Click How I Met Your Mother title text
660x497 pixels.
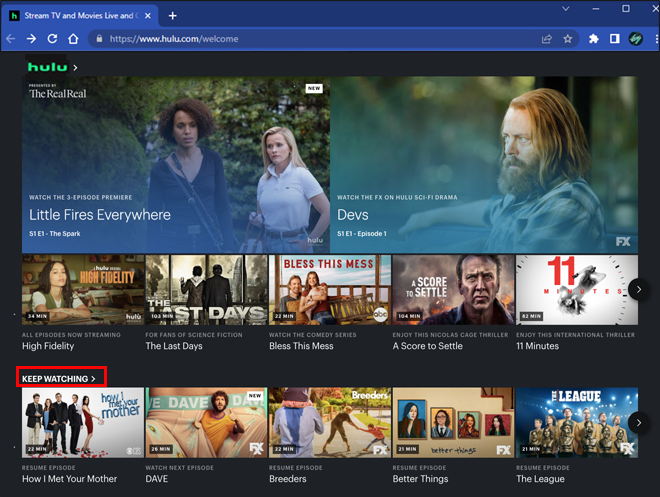(x=69, y=479)
